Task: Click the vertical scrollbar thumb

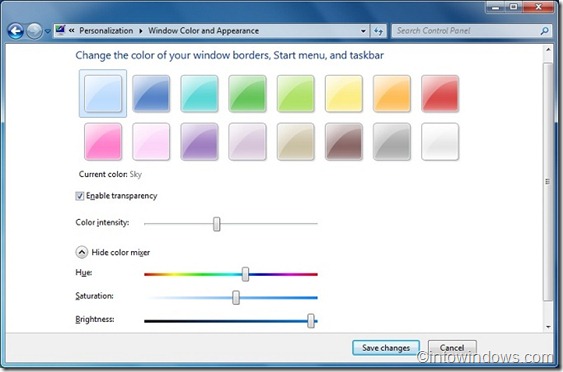Action: (x=548, y=181)
